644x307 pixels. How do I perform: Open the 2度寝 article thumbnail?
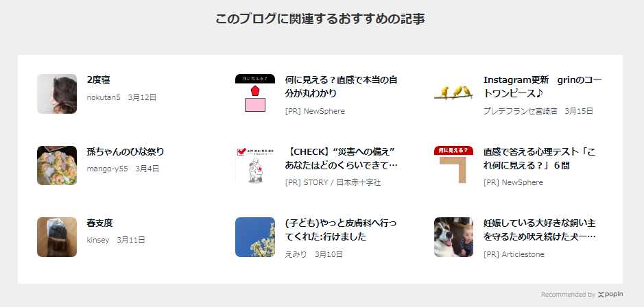57,94
